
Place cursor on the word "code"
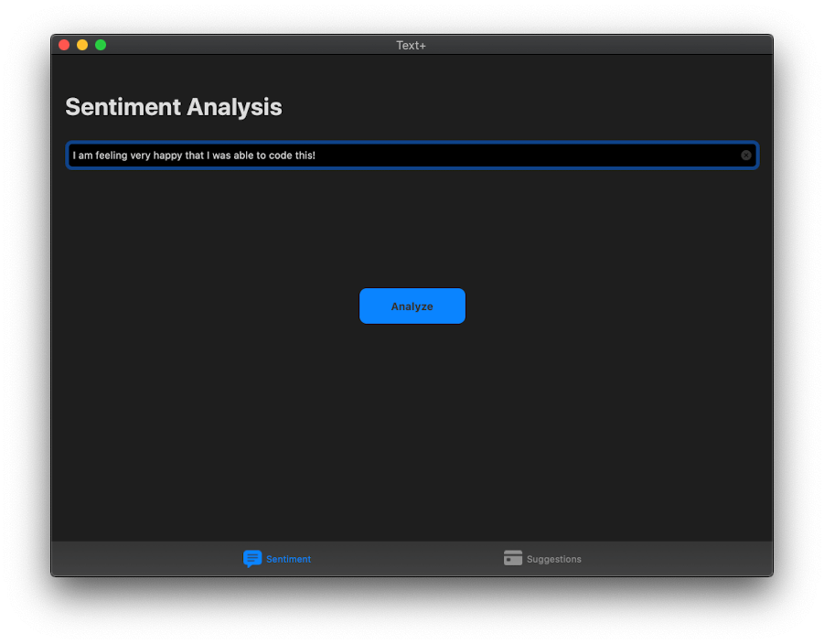[281, 156]
